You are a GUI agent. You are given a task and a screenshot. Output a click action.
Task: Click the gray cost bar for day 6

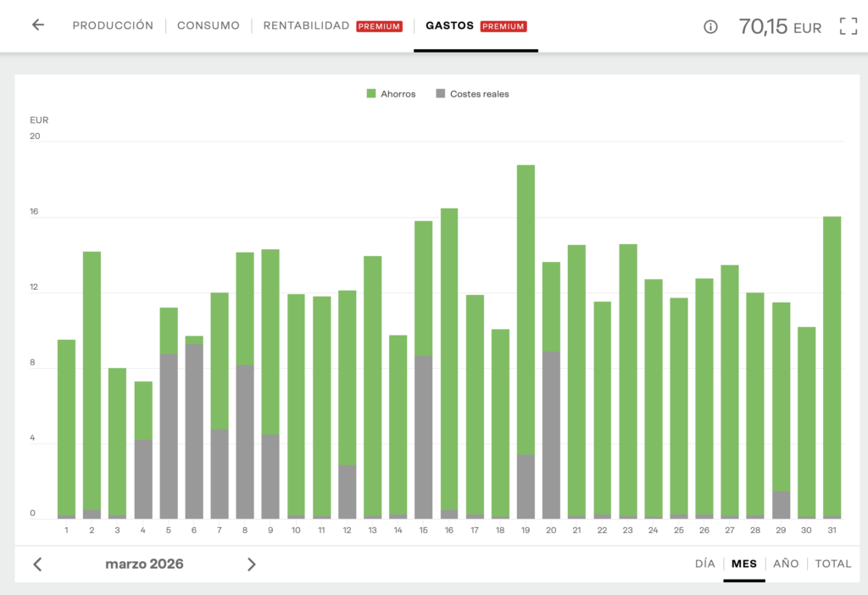pos(194,432)
